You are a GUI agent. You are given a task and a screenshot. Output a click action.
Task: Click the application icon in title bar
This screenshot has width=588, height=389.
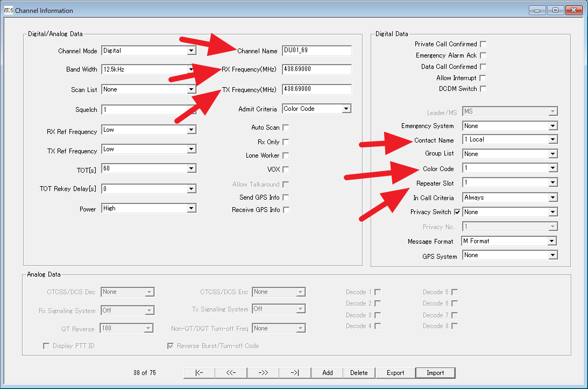click(x=8, y=10)
